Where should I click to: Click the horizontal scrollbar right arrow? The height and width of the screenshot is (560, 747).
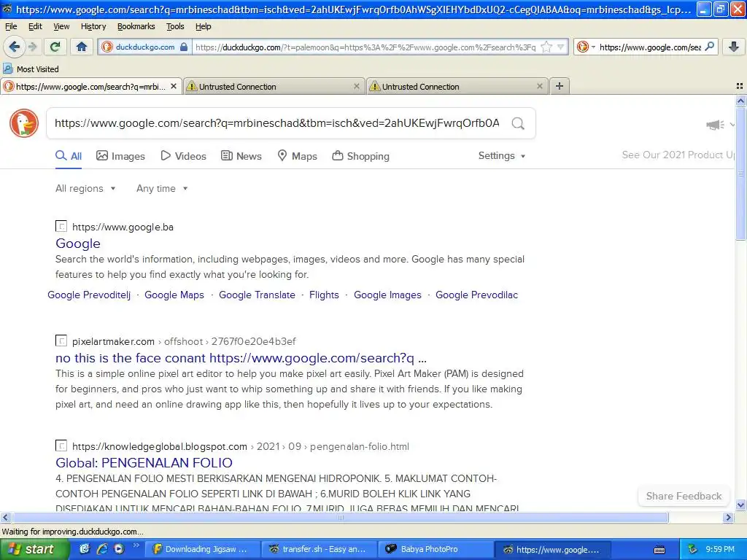[x=728, y=517]
